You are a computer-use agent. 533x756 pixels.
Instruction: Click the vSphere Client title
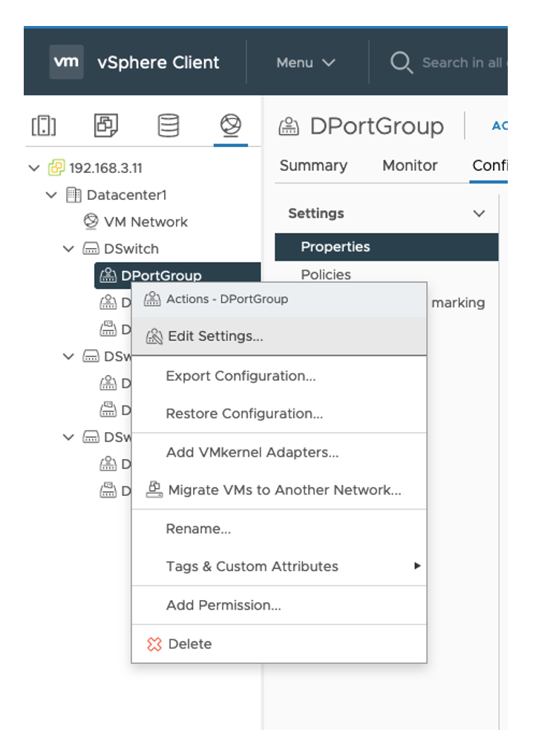click(x=158, y=62)
